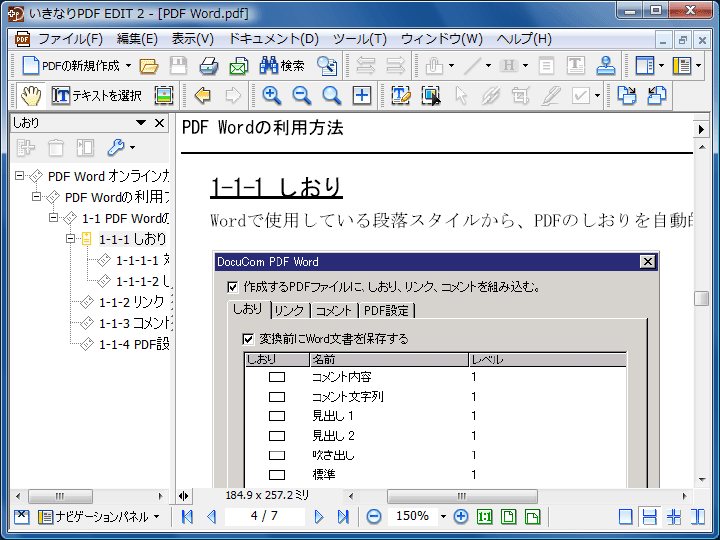Click the document horizontal scrollbar thumb
Viewport: 720px width, 540px height.
click(x=462, y=496)
